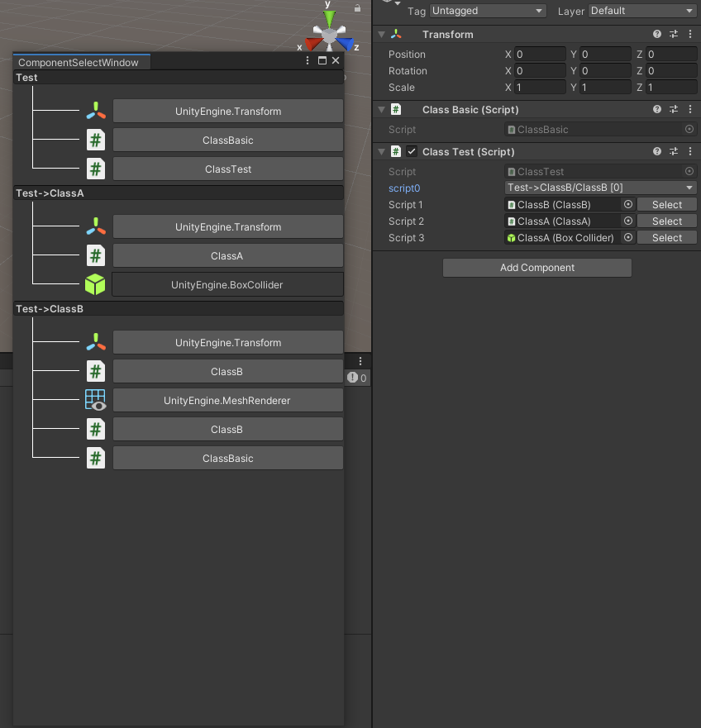Click the Test->ClassB group header
The height and width of the screenshot is (728, 701).
point(179,308)
